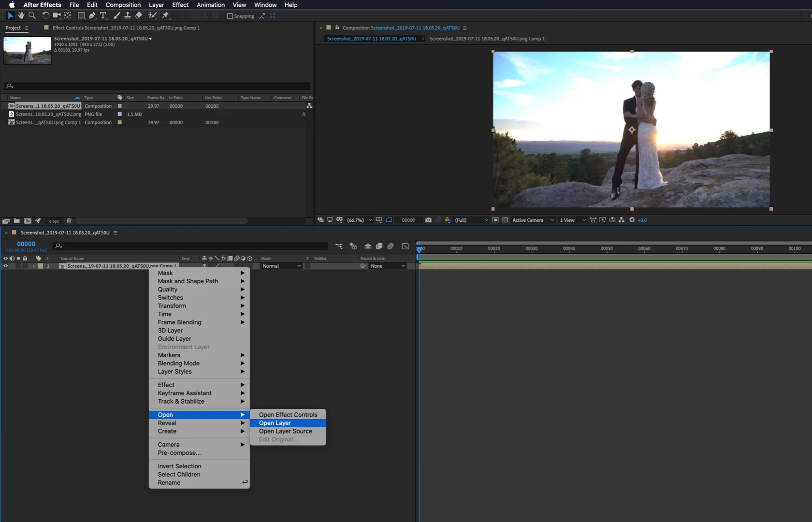Viewport: 812px width, 522px height.
Task: Open the Normal blending mode dropdown
Action: (281, 266)
